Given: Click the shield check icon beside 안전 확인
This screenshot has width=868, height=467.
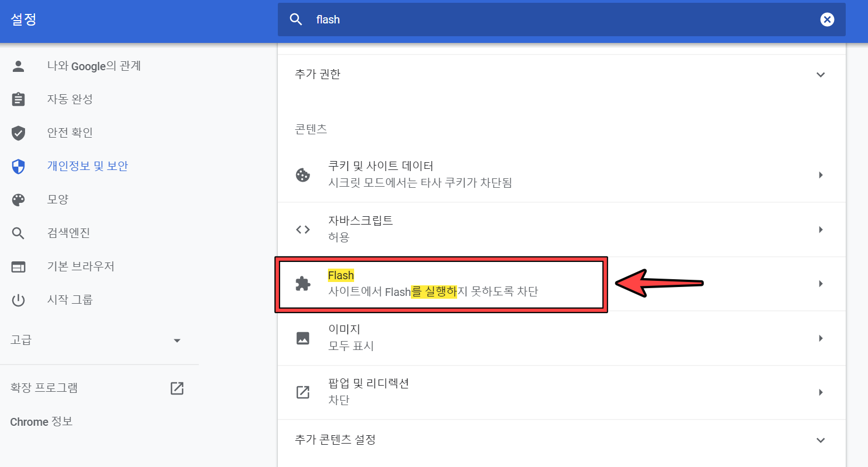Looking at the screenshot, I should tap(18, 133).
